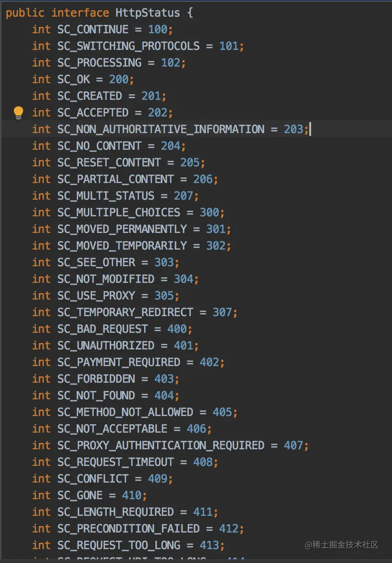Click SC_PARTIAL_CONTENT identifier
392x563 pixels.
116,179
